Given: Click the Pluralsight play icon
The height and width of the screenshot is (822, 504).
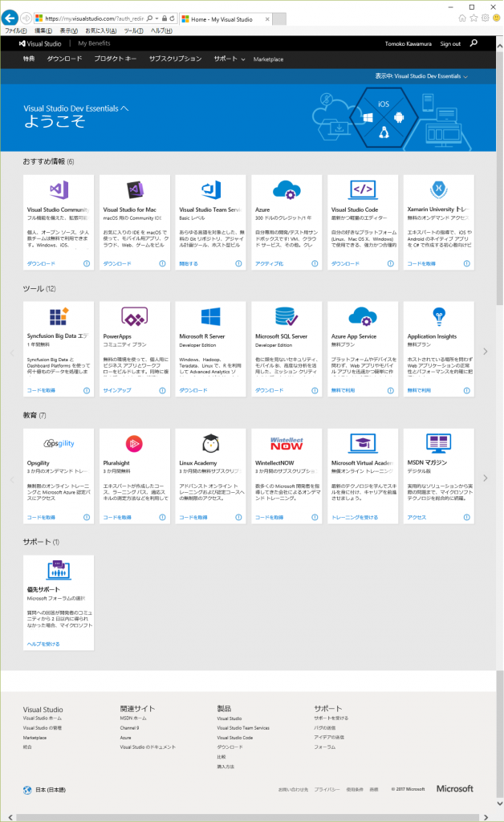Looking at the screenshot, I should (135, 444).
